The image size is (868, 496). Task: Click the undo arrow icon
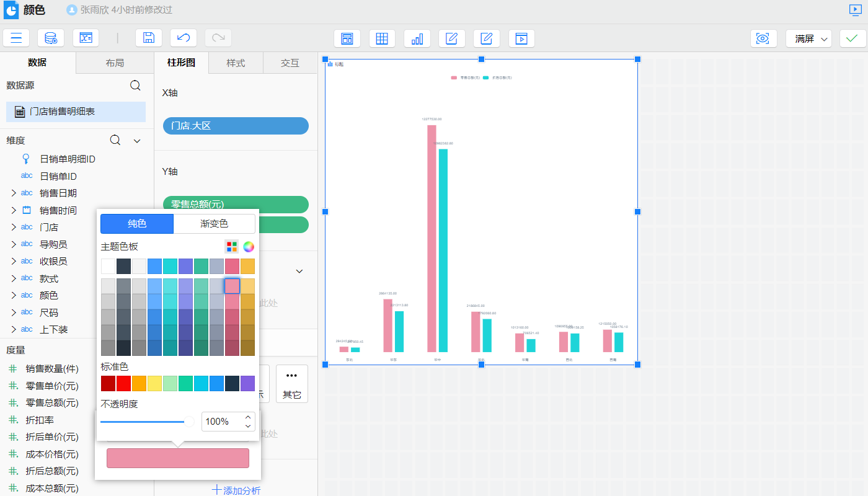pos(183,38)
